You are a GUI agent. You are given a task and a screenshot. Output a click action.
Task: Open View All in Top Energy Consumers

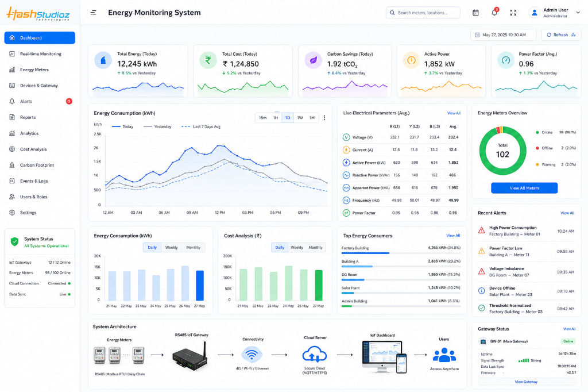(453, 236)
